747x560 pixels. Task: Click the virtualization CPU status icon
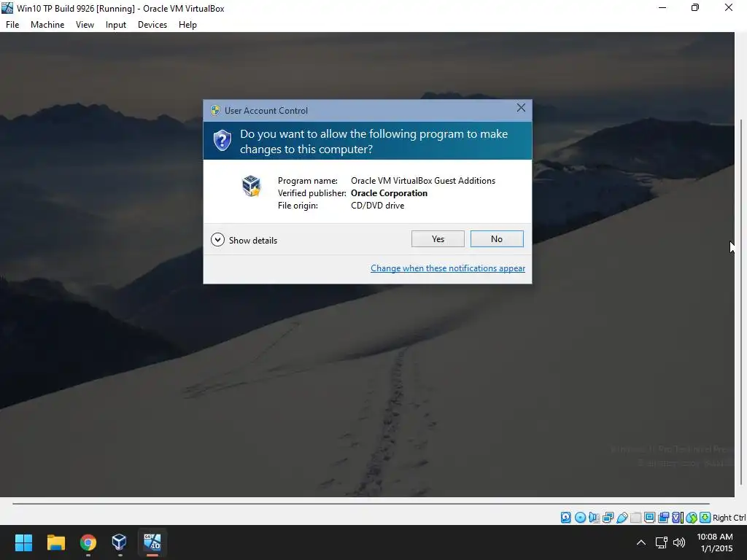(677, 518)
